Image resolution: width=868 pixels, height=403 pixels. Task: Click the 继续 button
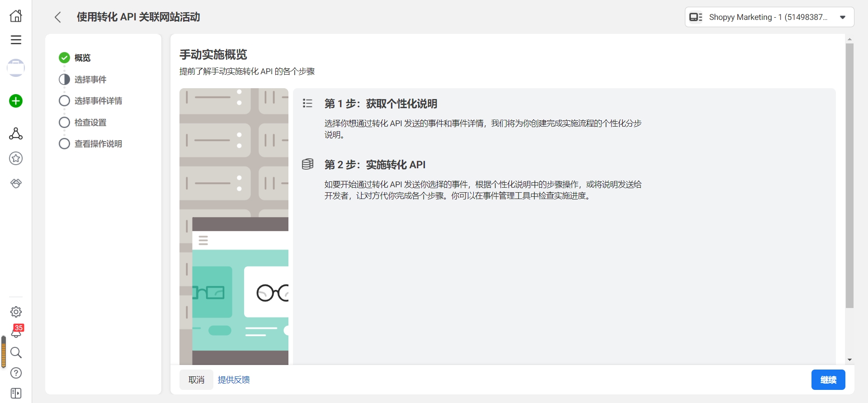point(828,380)
